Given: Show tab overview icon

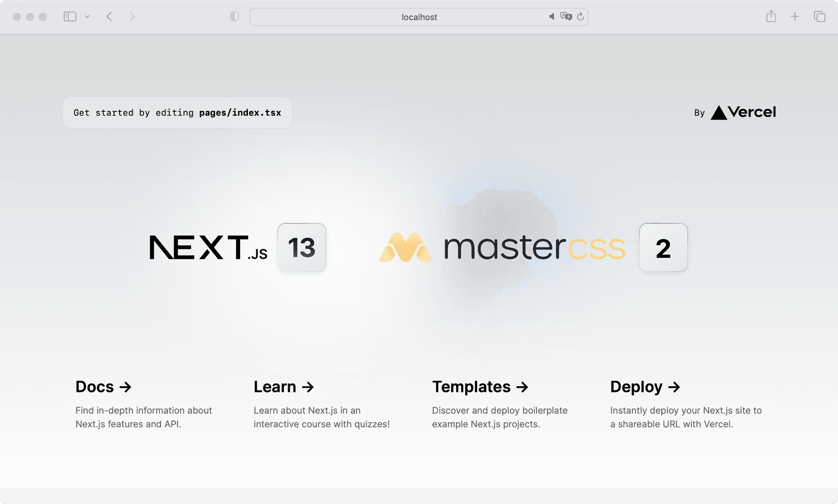Looking at the screenshot, I should [x=819, y=17].
